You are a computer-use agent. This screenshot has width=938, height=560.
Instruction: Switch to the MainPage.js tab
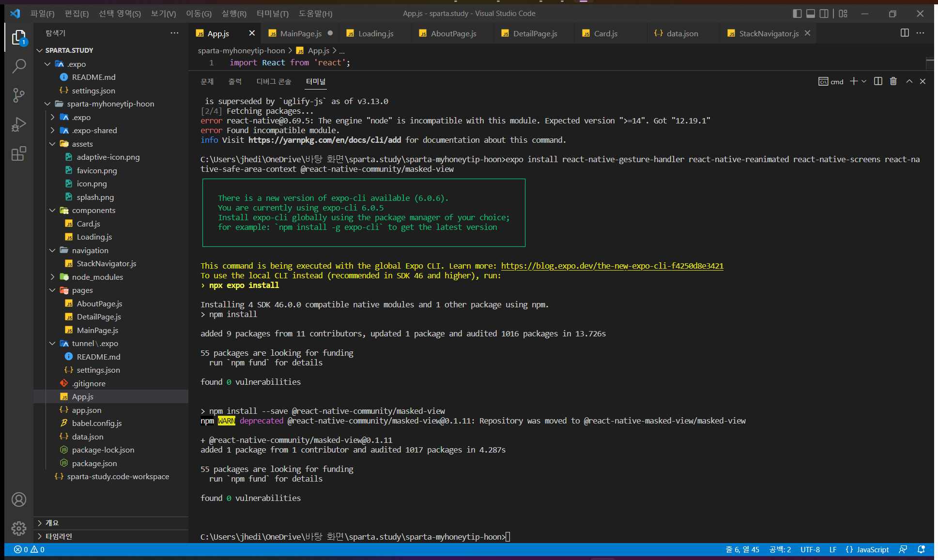click(x=301, y=33)
